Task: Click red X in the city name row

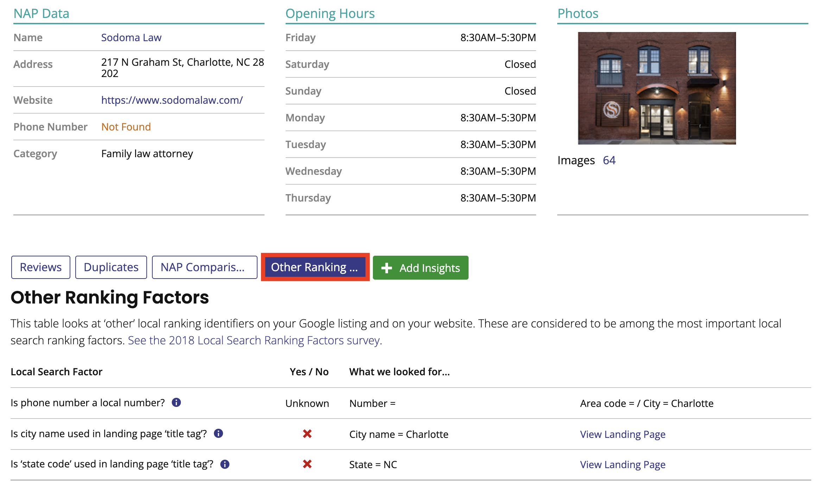Action: click(x=307, y=434)
